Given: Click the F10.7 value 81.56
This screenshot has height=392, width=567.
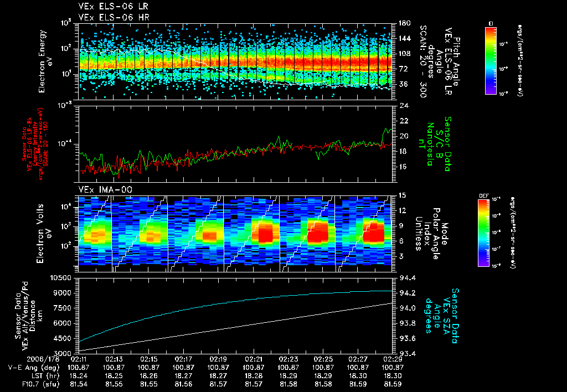Looking at the screenshot, I should [184, 384].
